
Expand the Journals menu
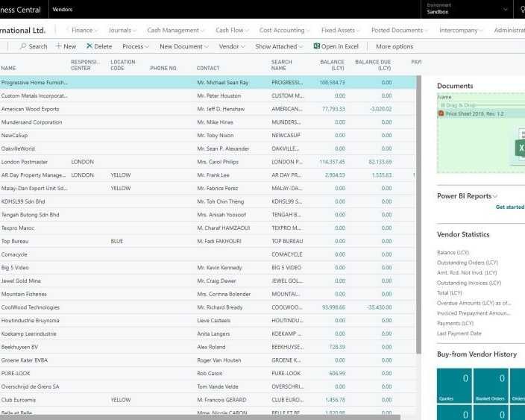coord(122,30)
